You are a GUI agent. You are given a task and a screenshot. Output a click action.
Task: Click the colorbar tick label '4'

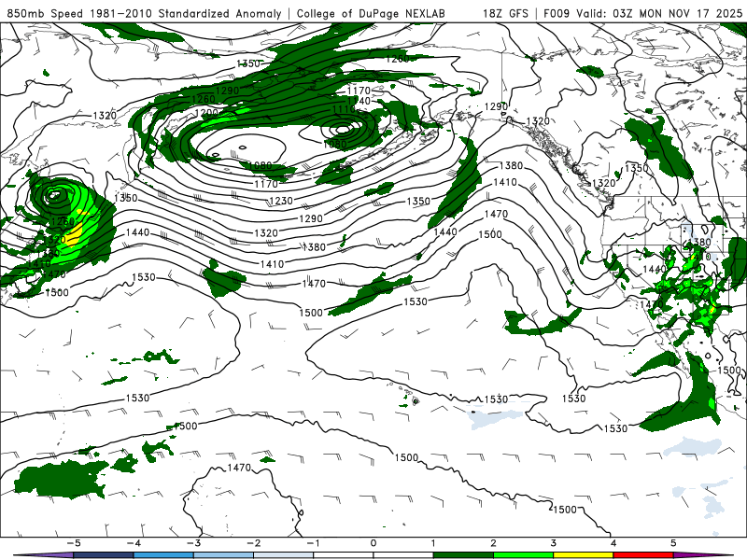point(613,543)
